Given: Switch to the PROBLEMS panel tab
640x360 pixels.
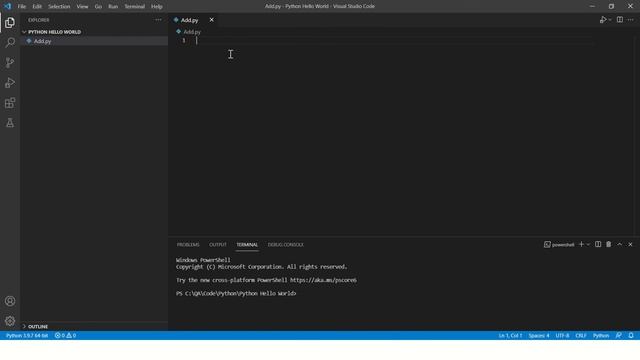Looking at the screenshot, I should (188, 245).
